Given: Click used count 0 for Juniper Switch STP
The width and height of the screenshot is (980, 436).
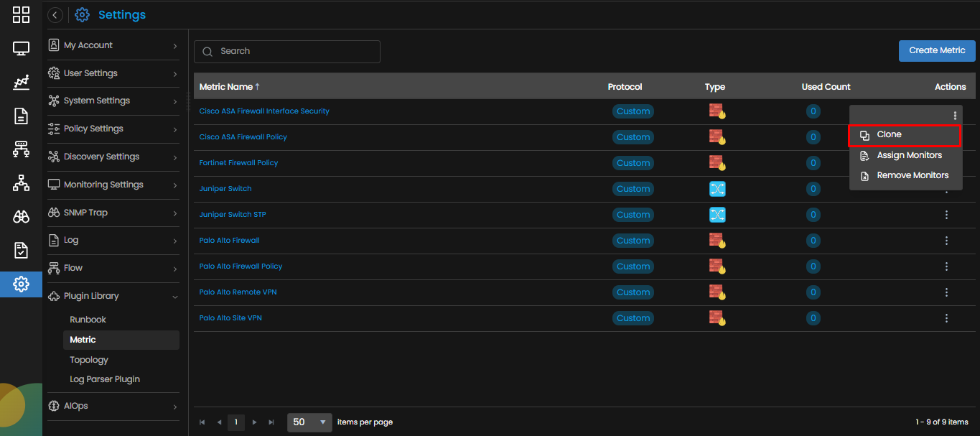Looking at the screenshot, I should [813, 215].
